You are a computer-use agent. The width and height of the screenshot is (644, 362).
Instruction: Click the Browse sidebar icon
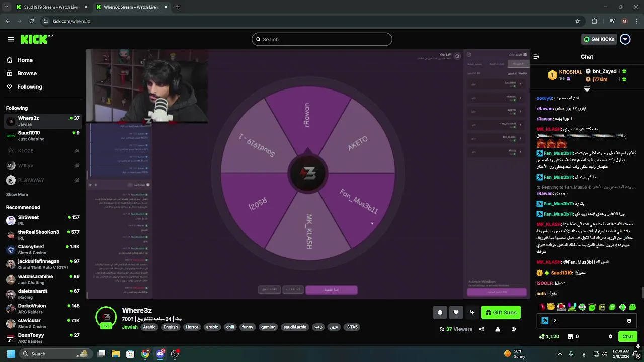pyautogui.click(x=9, y=73)
